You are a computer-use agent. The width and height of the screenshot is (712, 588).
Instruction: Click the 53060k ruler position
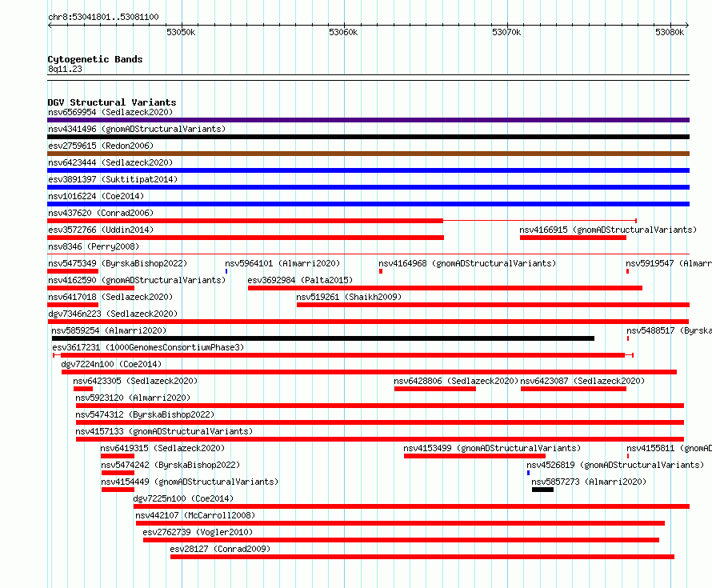coord(343,32)
